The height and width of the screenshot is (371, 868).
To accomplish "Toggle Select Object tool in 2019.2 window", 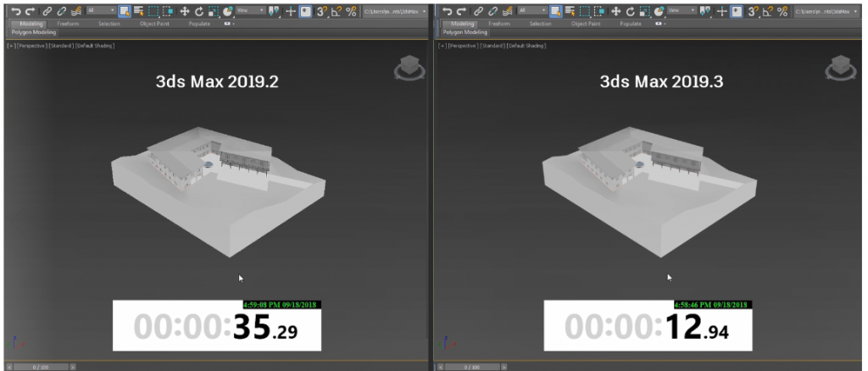I will coord(125,11).
